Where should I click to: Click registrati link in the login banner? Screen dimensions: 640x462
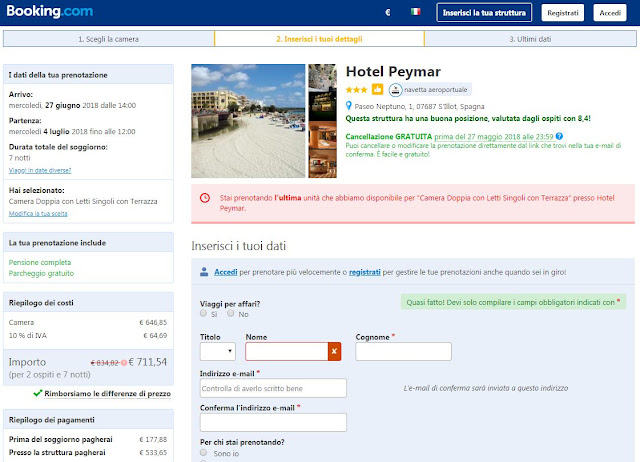364,272
